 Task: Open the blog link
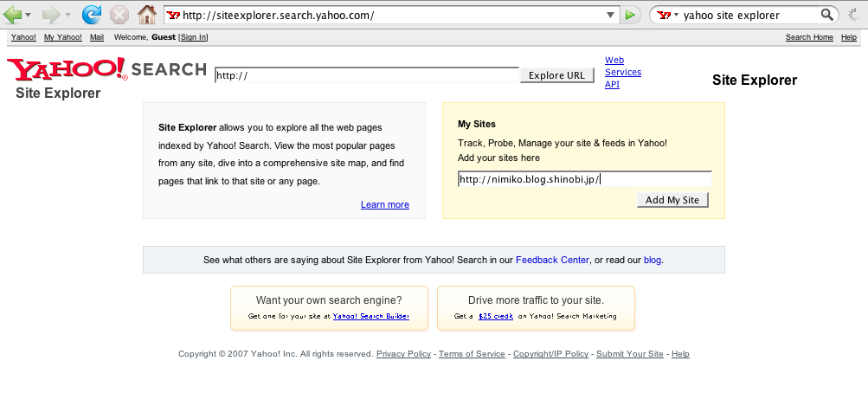(x=653, y=260)
